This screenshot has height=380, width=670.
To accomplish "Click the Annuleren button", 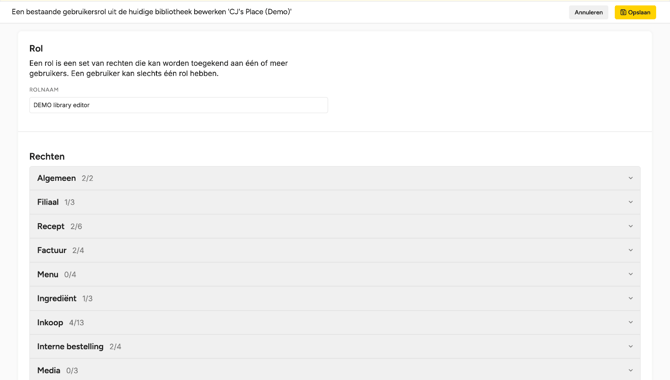I will (x=588, y=12).
